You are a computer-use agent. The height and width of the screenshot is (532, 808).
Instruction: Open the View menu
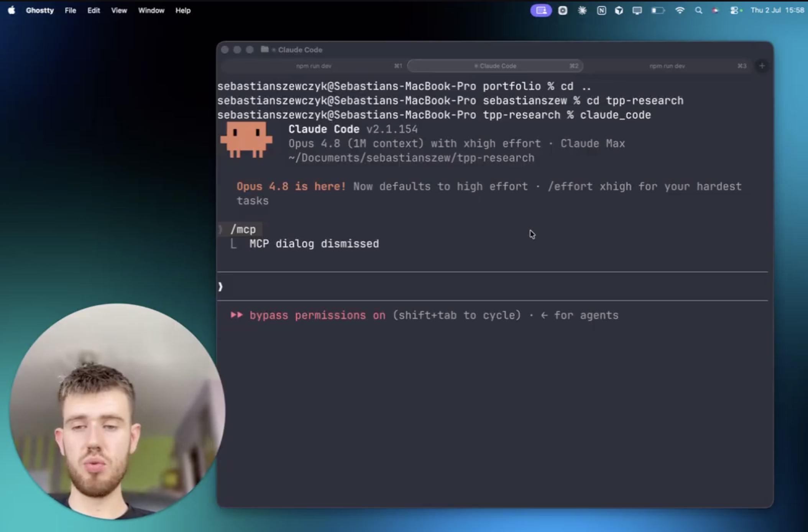[119, 10]
